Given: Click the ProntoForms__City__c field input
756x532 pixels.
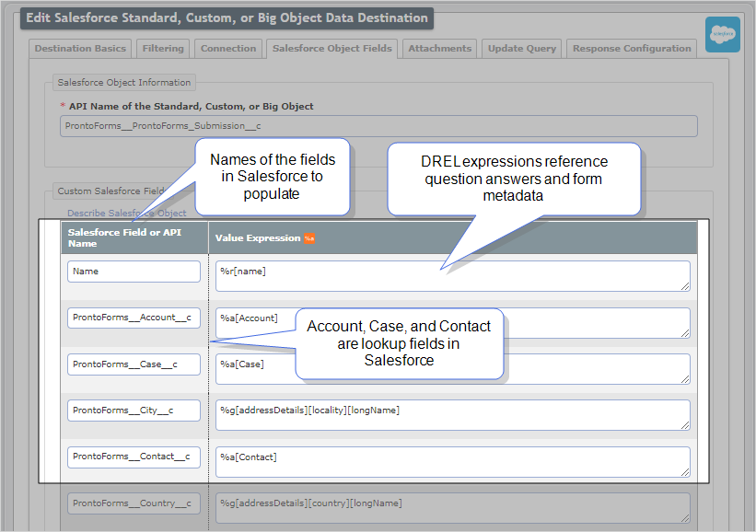Looking at the screenshot, I should coord(134,411).
